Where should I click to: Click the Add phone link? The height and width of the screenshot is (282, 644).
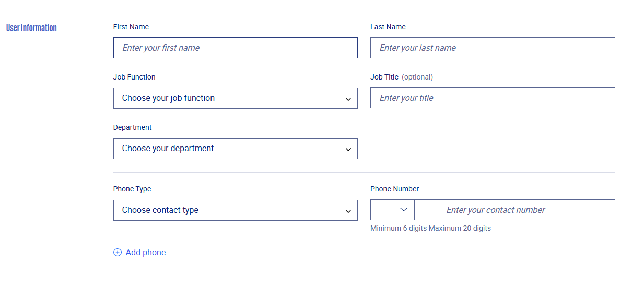click(x=139, y=252)
